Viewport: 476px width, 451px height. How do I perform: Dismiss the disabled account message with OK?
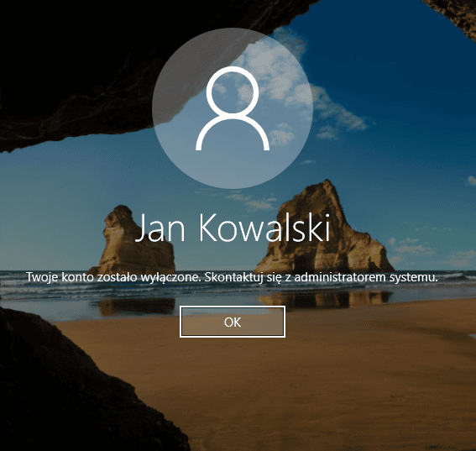233,322
